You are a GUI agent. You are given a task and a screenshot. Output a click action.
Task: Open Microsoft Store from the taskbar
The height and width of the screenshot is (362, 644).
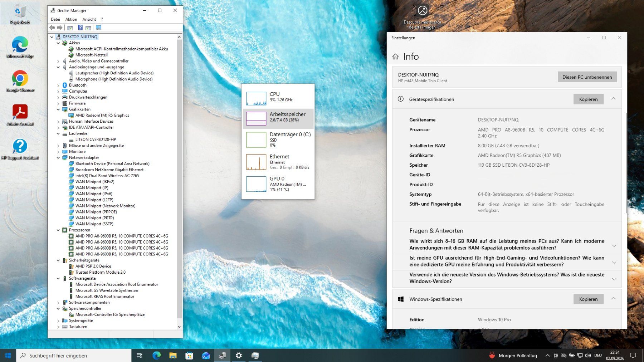click(x=189, y=356)
